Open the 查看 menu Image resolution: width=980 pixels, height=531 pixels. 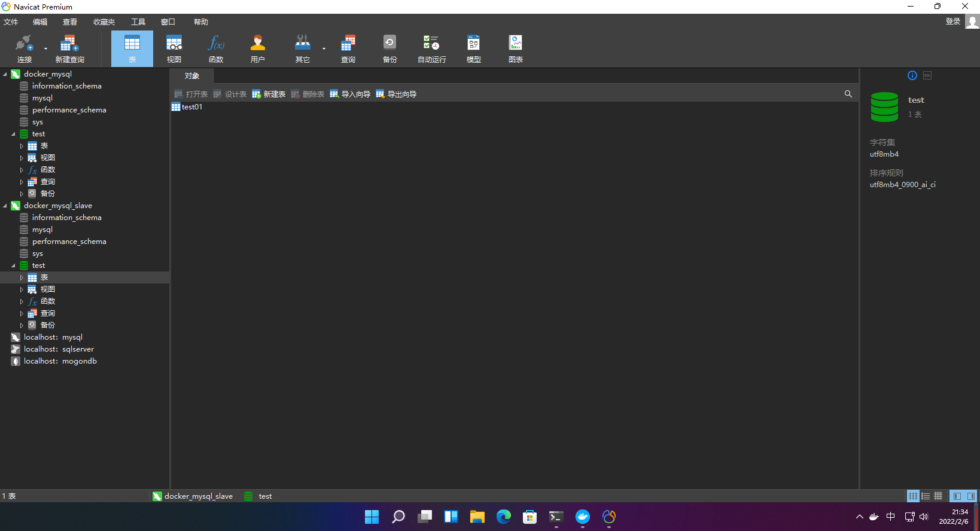(70, 22)
